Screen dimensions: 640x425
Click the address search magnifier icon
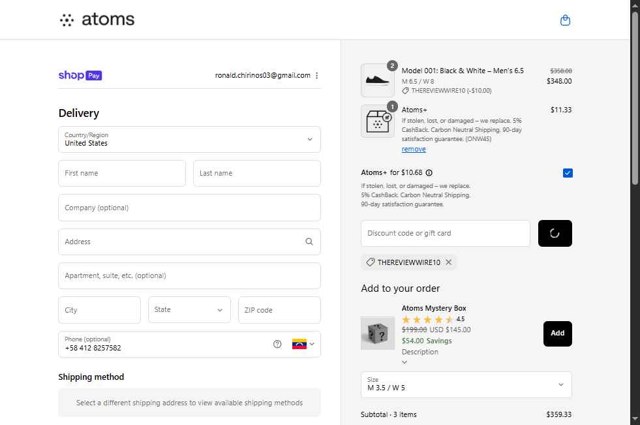[309, 242]
